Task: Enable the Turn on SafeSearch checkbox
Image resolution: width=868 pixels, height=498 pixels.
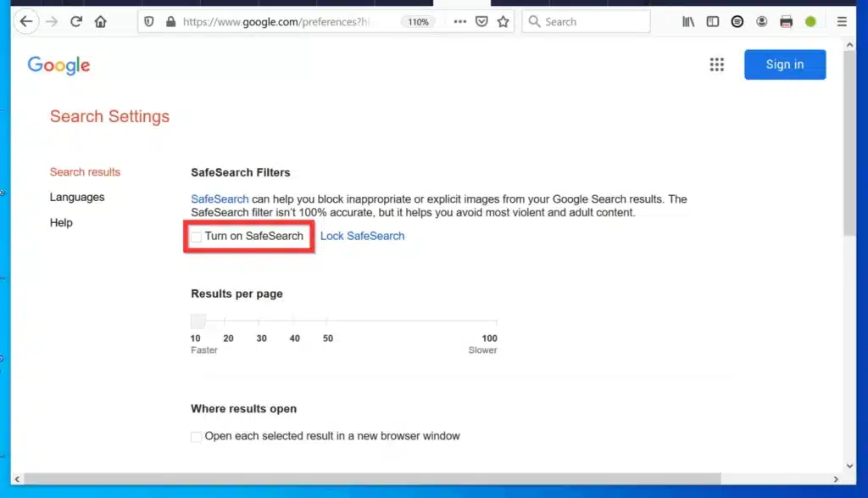Action: tap(196, 237)
